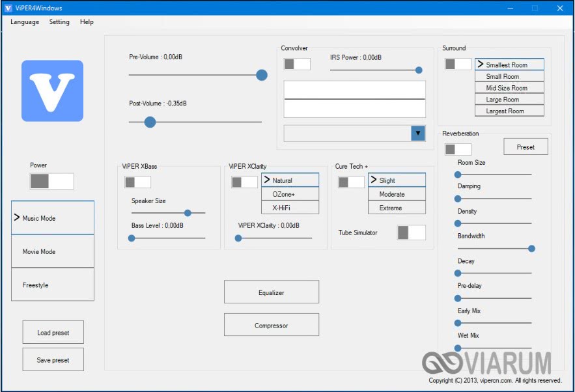
Task: Click the Post-Volume slider handle
Action: [x=150, y=122]
